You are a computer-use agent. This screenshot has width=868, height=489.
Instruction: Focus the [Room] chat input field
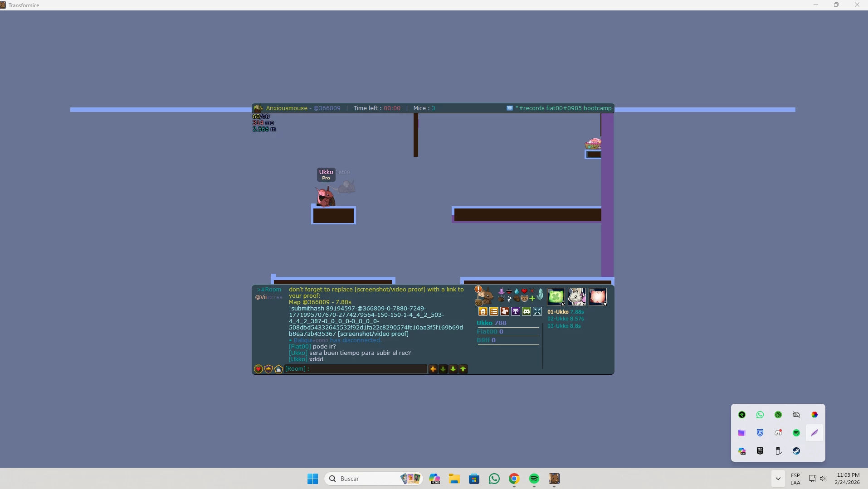click(x=356, y=369)
